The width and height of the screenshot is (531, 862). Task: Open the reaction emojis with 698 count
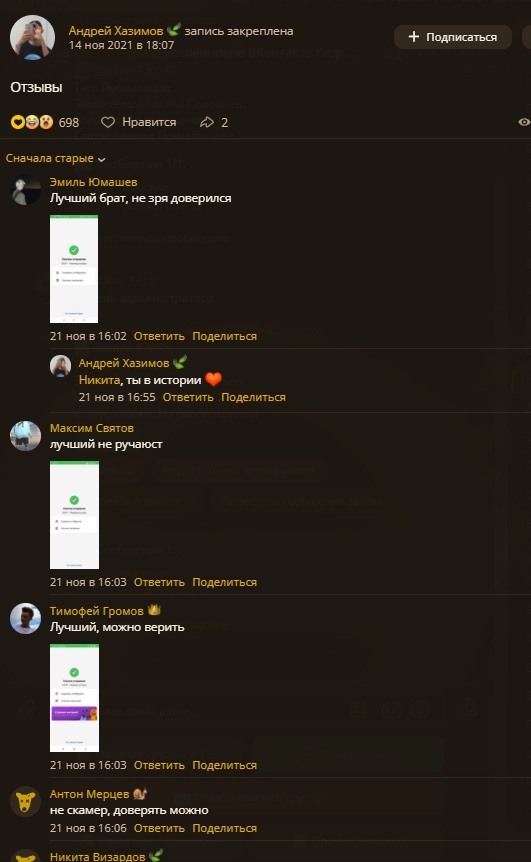[x=32, y=122]
